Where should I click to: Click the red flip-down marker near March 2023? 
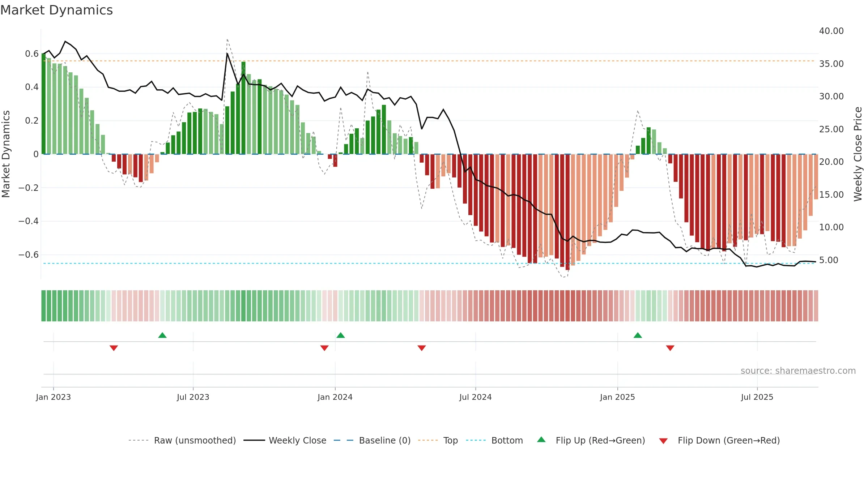click(x=114, y=348)
